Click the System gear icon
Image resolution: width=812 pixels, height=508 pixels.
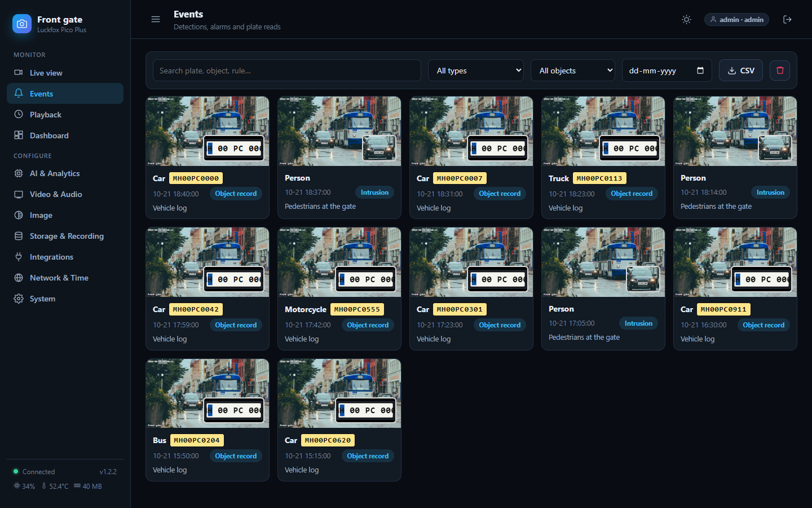click(x=19, y=299)
